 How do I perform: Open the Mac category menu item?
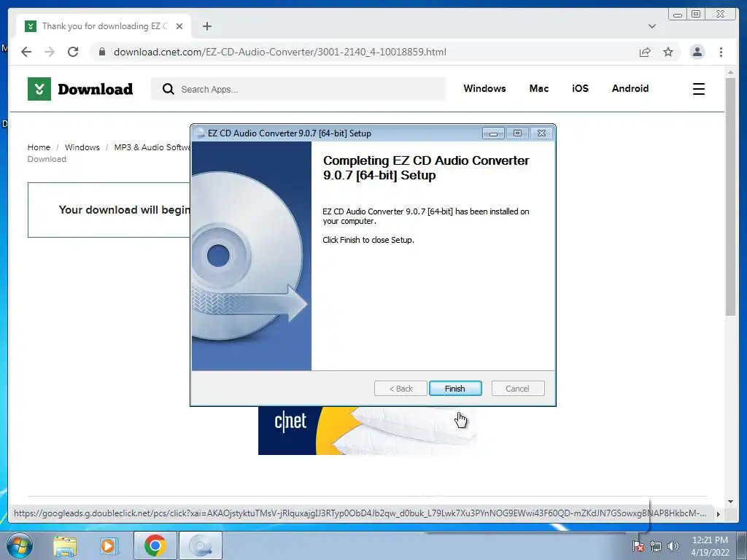point(539,88)
